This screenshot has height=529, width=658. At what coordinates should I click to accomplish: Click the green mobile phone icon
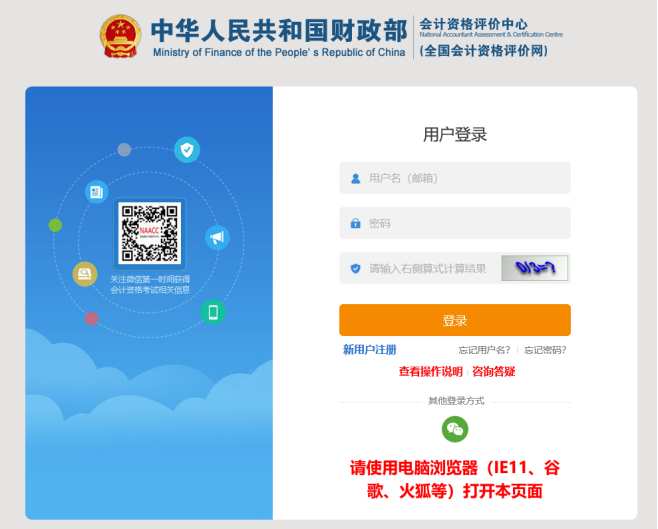pyautogui.click(x=213, y=312)
